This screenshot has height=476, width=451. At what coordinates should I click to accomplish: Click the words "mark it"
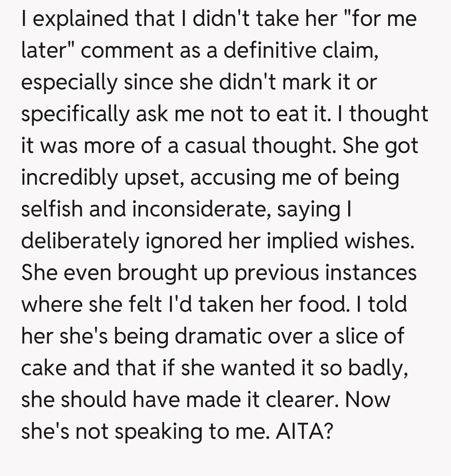(x=319, y=82)
